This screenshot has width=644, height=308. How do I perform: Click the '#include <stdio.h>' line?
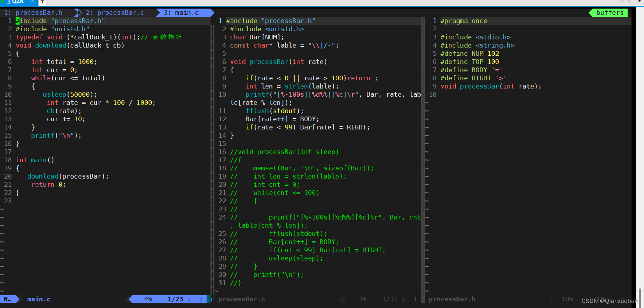[x=476, y=37]
